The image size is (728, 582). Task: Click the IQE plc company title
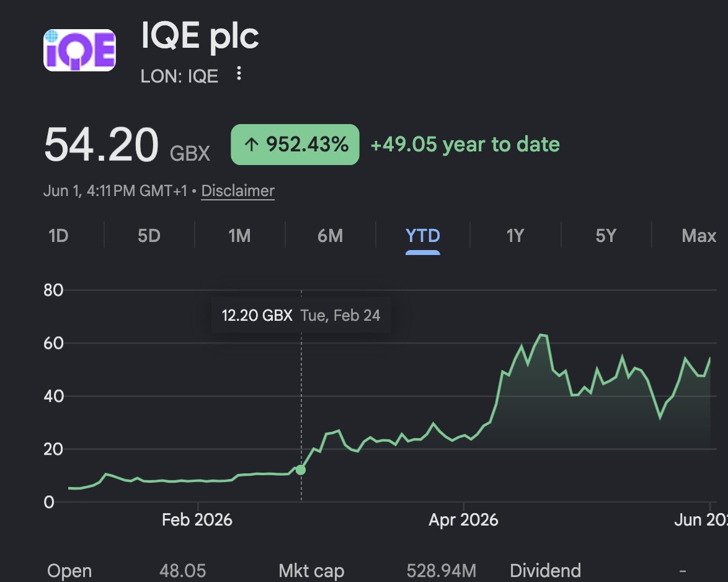(200, 37)
